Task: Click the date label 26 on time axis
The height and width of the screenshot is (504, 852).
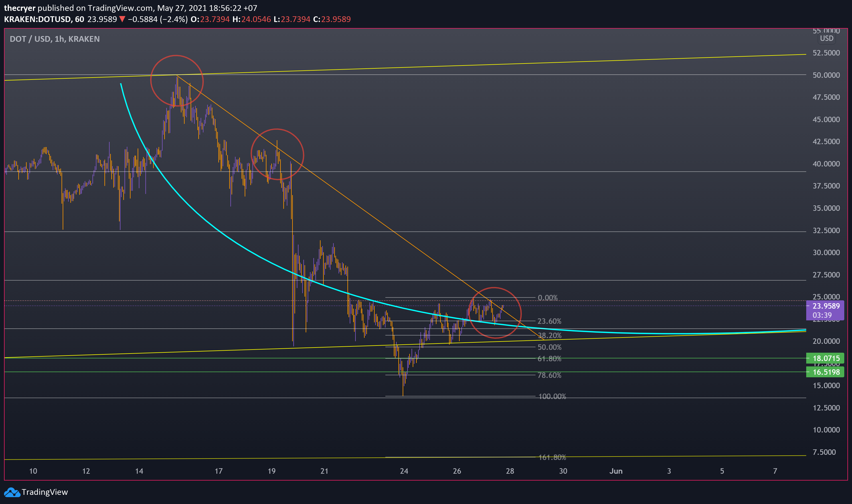Action: [457, 471]
